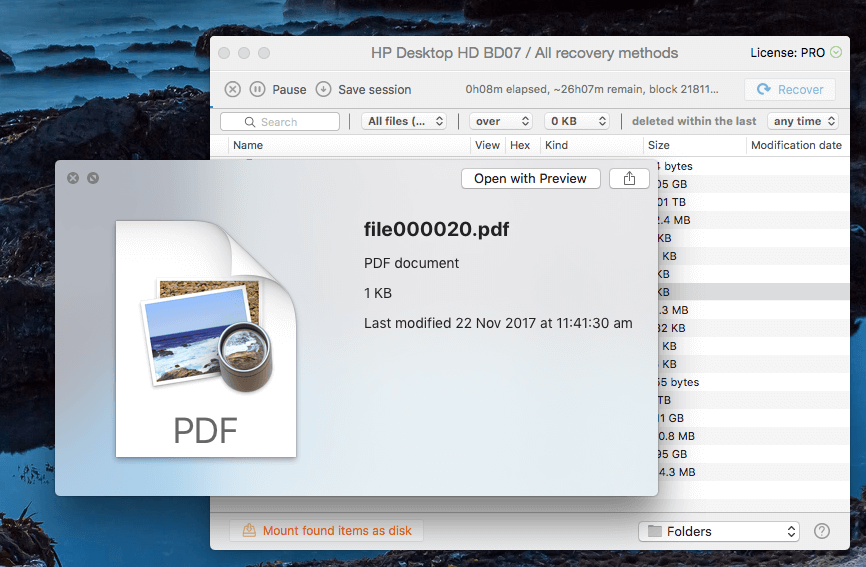Open the Folders view dropdown
Screen dimensions: 866x567
click(x=719, y=531)
